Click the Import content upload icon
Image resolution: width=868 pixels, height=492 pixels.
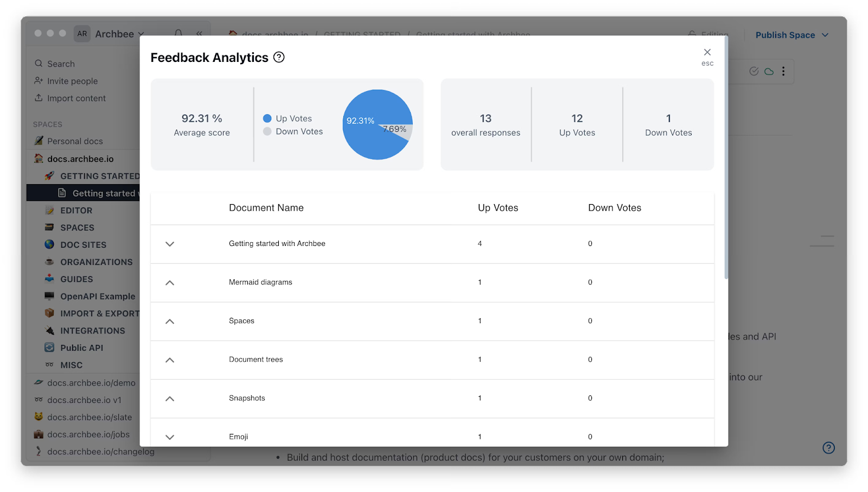tap(39, 98)
